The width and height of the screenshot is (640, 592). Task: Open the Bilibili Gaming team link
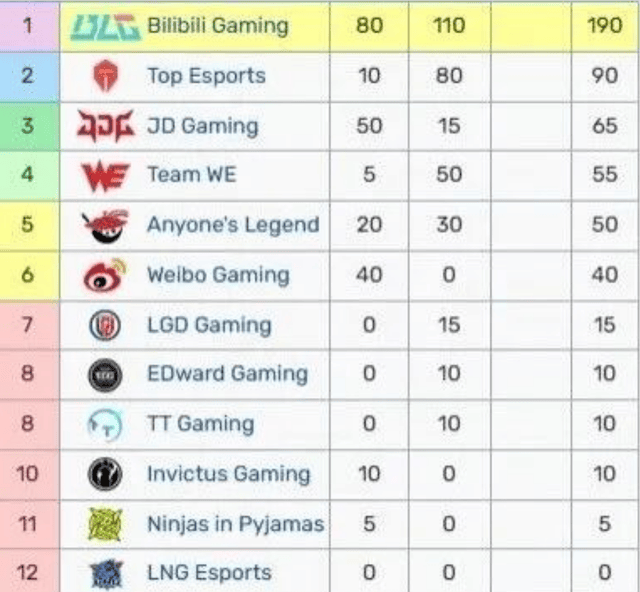218,26
